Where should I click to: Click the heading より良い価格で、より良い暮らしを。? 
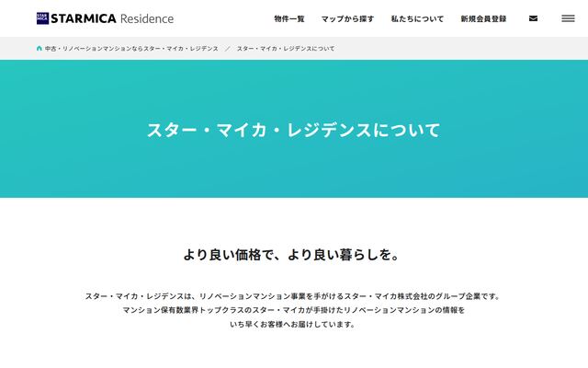(290, 255)
